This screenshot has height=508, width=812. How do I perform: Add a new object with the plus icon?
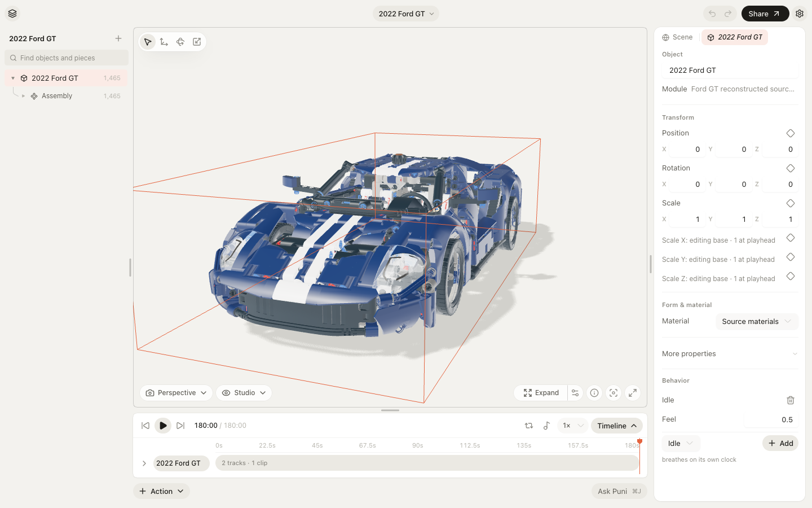pos(118,38)
